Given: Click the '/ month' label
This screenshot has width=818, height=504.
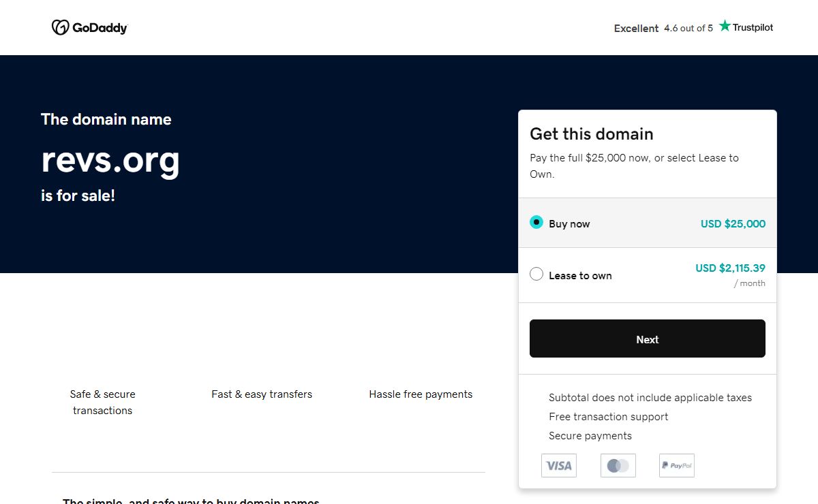Looking at the screenshot, I should (x=749, y=283).
